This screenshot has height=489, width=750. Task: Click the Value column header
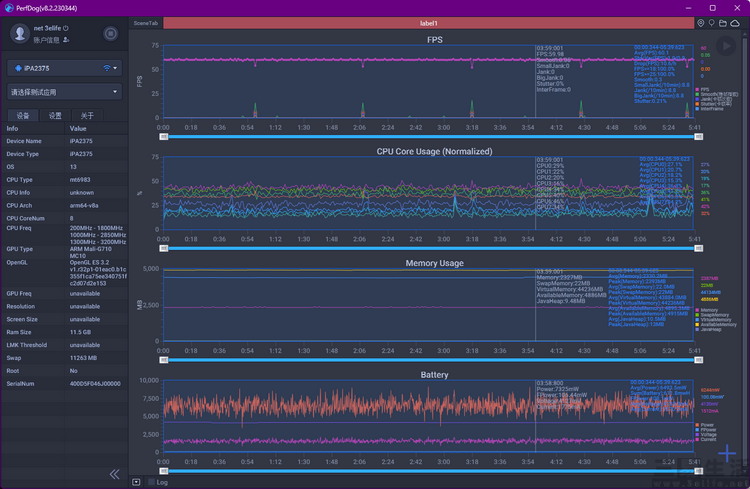(78, 129)
